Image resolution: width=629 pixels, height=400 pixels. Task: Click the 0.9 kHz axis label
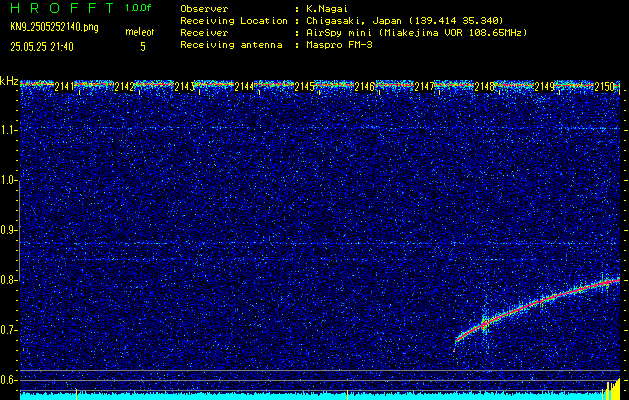click(x=8, y=230)
